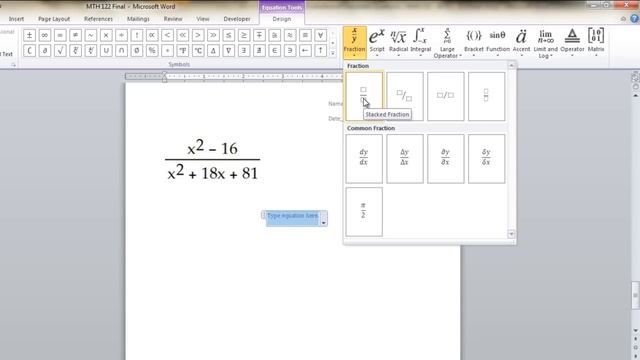The image size is (640, 360).
Task: Insert the degrees Celsius symbol
Action: point(198,51)
